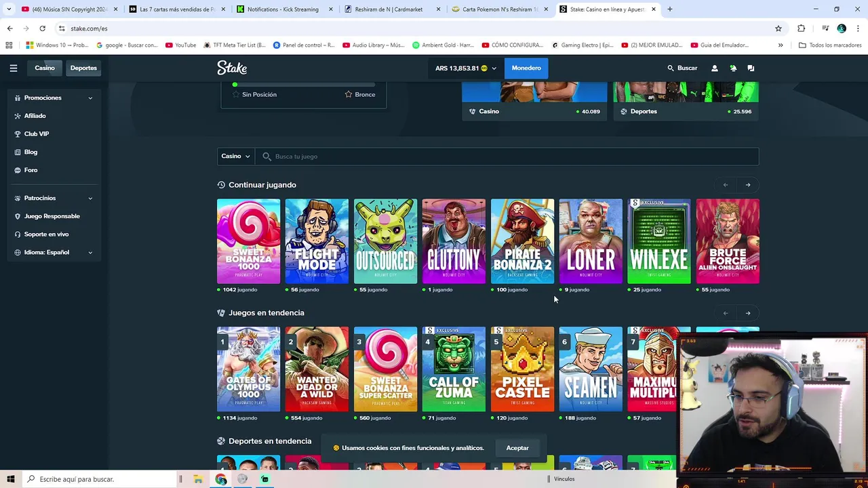This screenshot has width=868, height=488.
Task: Open the Seamen game
Action: pos(591,369)
